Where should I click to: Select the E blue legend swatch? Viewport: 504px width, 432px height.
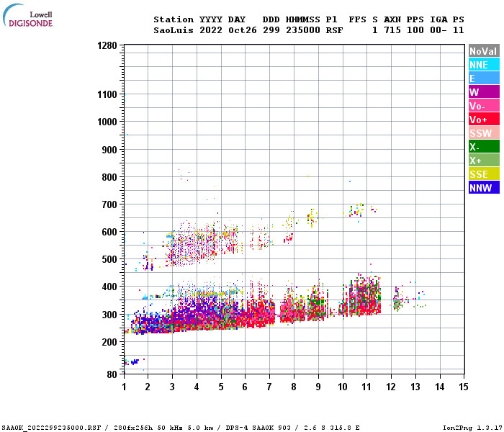(484, 78)
